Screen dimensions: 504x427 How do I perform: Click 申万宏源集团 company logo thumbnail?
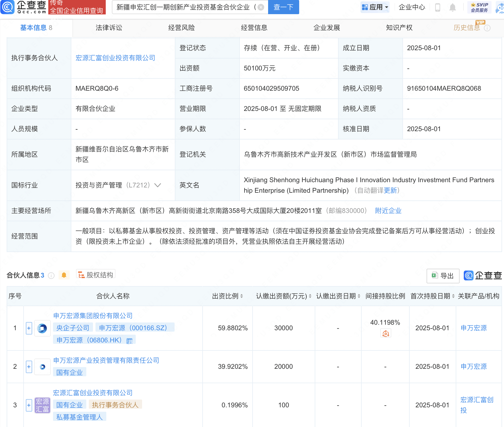[x=42, y=328]
